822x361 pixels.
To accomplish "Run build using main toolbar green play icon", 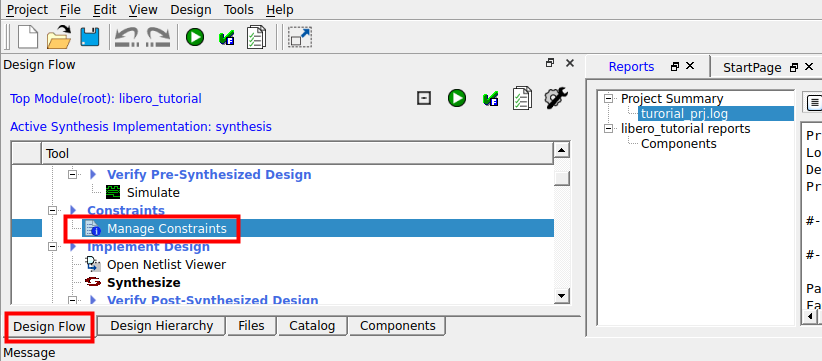I will tap(195, 37).
